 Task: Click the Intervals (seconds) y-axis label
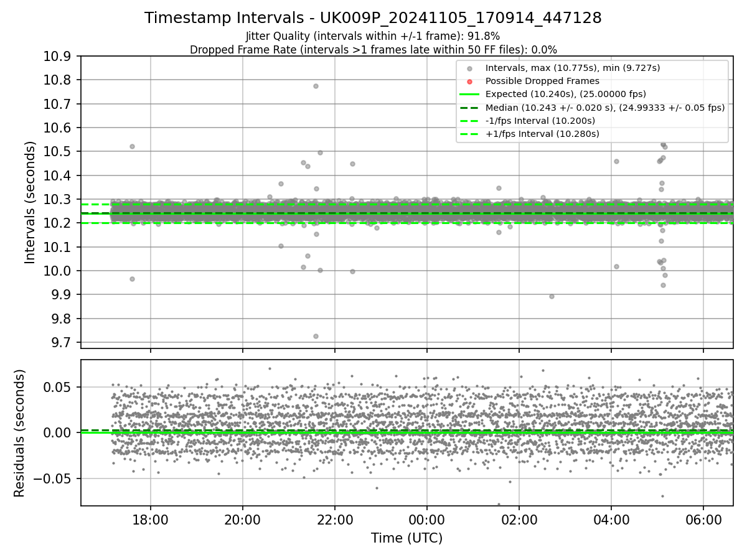[x=31, y=202]
